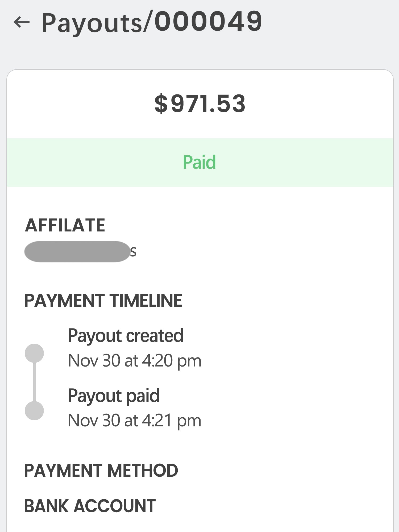The image size is (399, 532).
Task: Click the Nov 30 at 4:21 pm timestamp
Action: pos(135,421)
